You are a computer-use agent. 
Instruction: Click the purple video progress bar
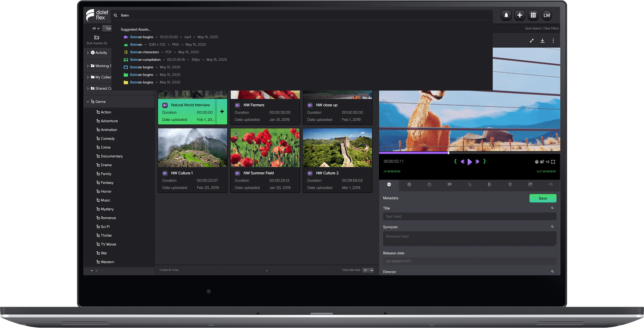click(x=414, y=153)
